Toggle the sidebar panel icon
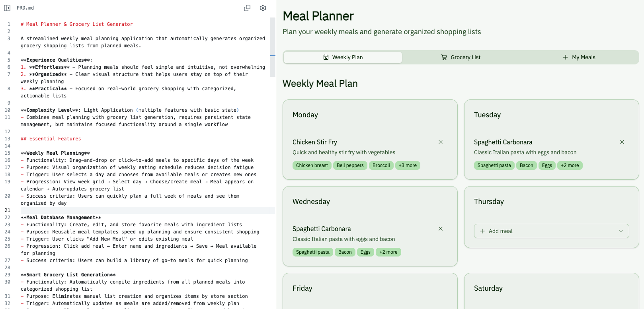 pos(7,8)
